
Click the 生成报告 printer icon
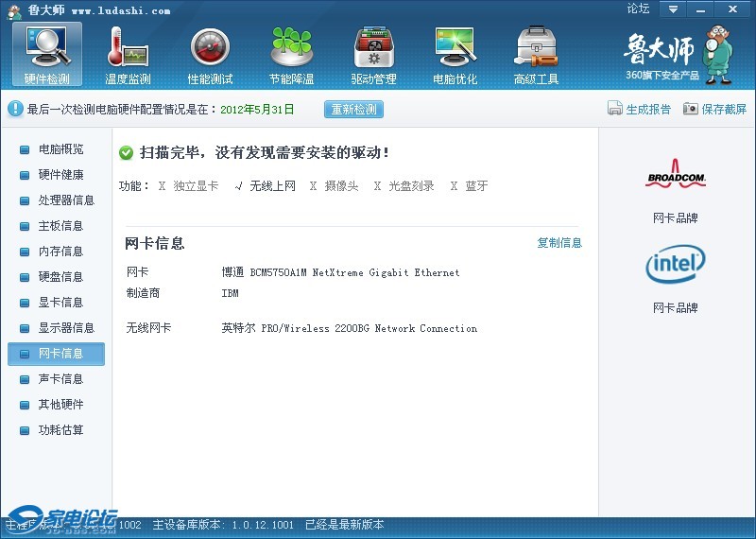tap(615, 109)
